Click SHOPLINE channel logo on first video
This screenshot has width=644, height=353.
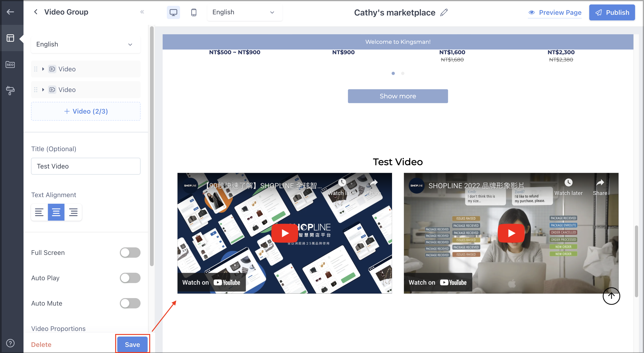click(190, 185)
